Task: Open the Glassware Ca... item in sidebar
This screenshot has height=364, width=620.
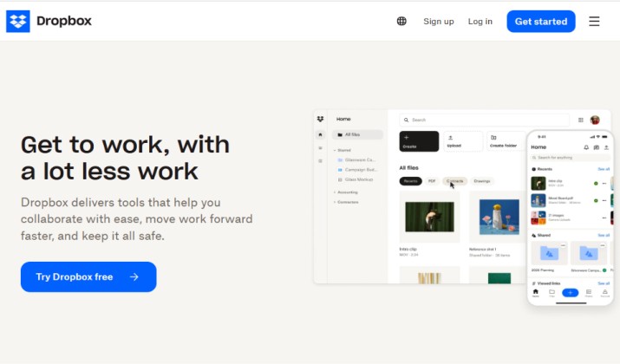Action: point(356,160)
